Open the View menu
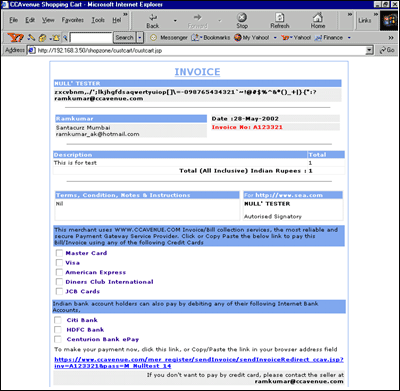 coord(48,20)
